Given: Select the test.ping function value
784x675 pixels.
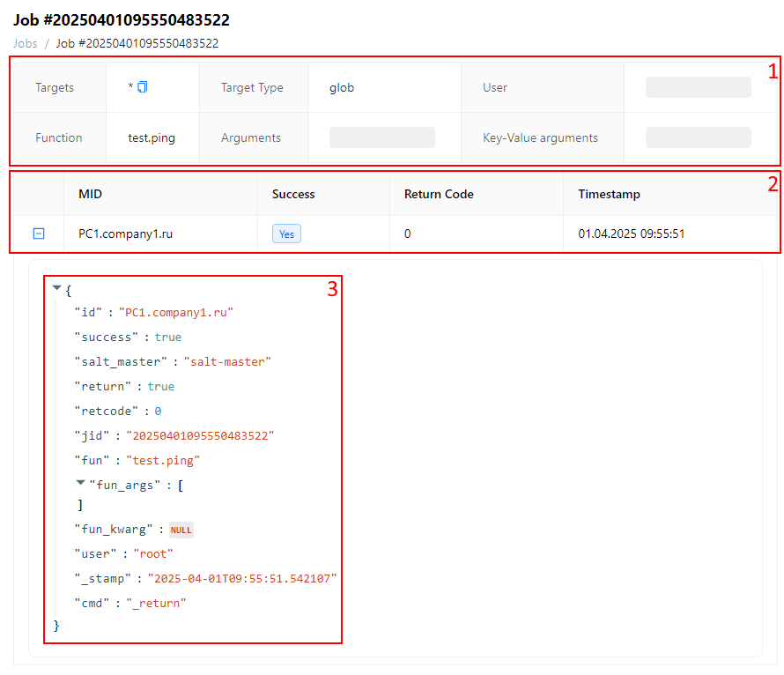Looking at the screenshot, I should pos(152,138).
